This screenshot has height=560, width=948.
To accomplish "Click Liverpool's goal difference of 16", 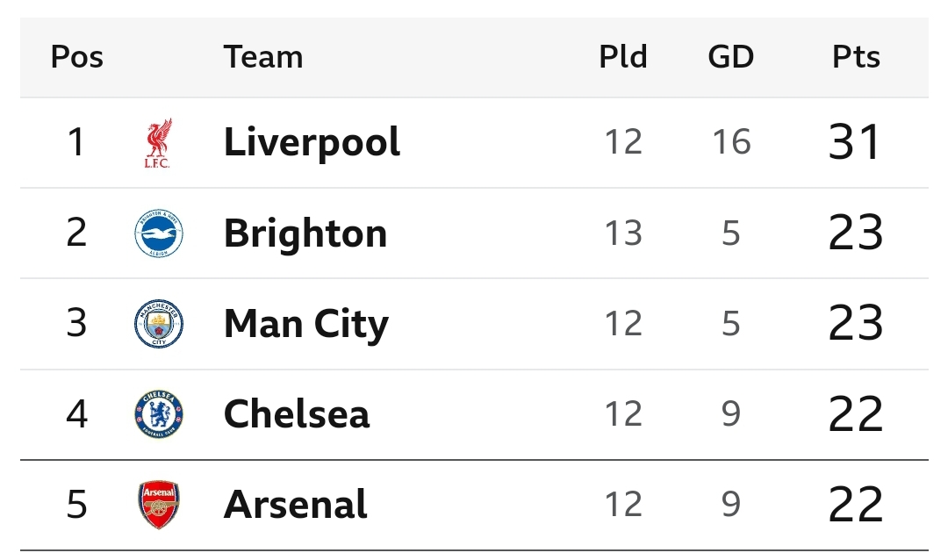I will pos(731,143).
